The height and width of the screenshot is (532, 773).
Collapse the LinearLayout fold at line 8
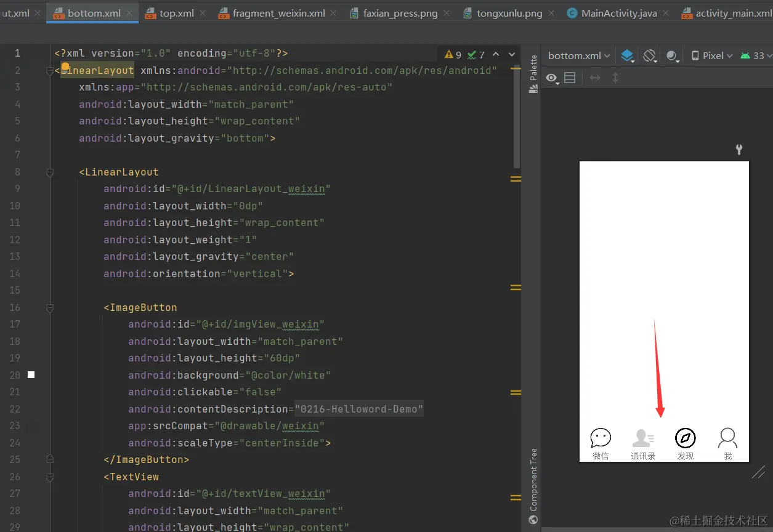51,173
